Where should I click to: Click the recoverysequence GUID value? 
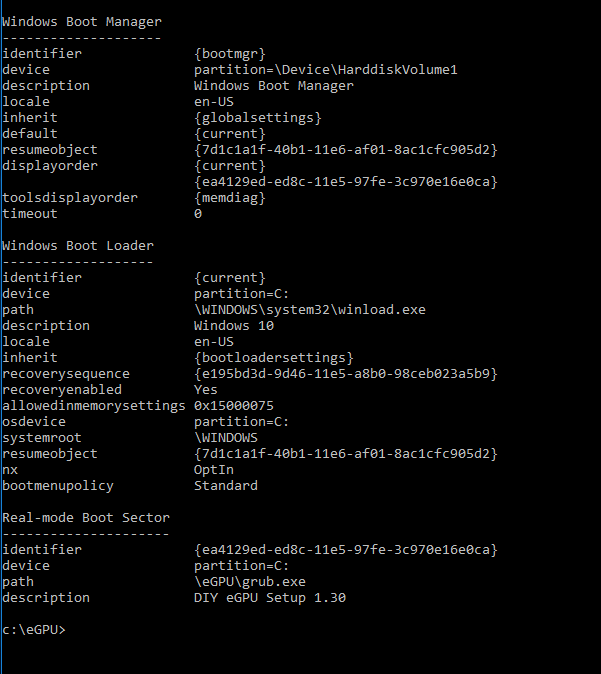tap(346, 374)
